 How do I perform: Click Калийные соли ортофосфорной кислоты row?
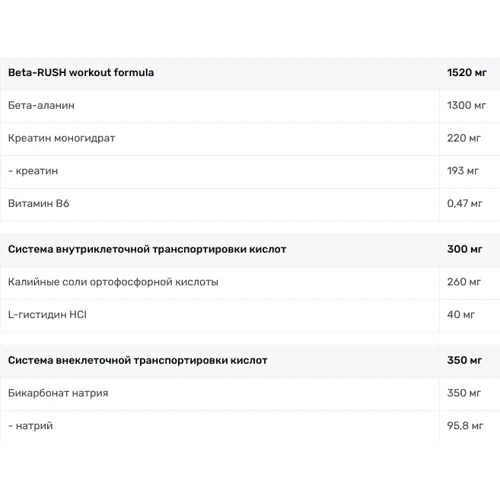pyautogui.click(x=250, y=283)
